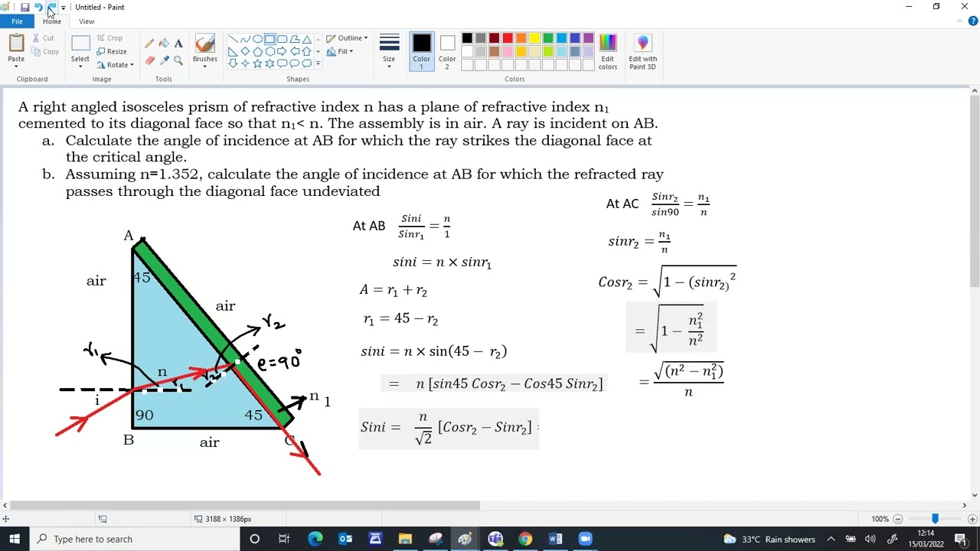This screenshot has height=551, width=980.
Task: Choose the Curve shape
Action: (245, 39)
